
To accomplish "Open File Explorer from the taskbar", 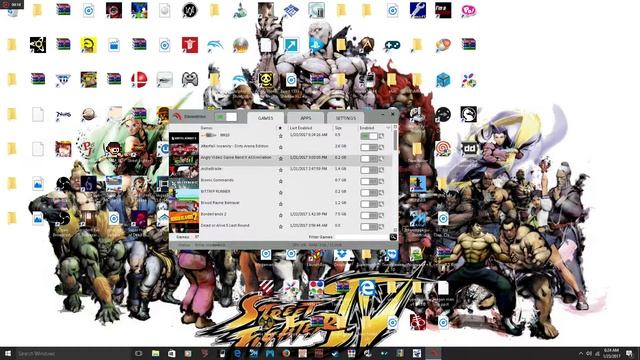I will (156, 353).
